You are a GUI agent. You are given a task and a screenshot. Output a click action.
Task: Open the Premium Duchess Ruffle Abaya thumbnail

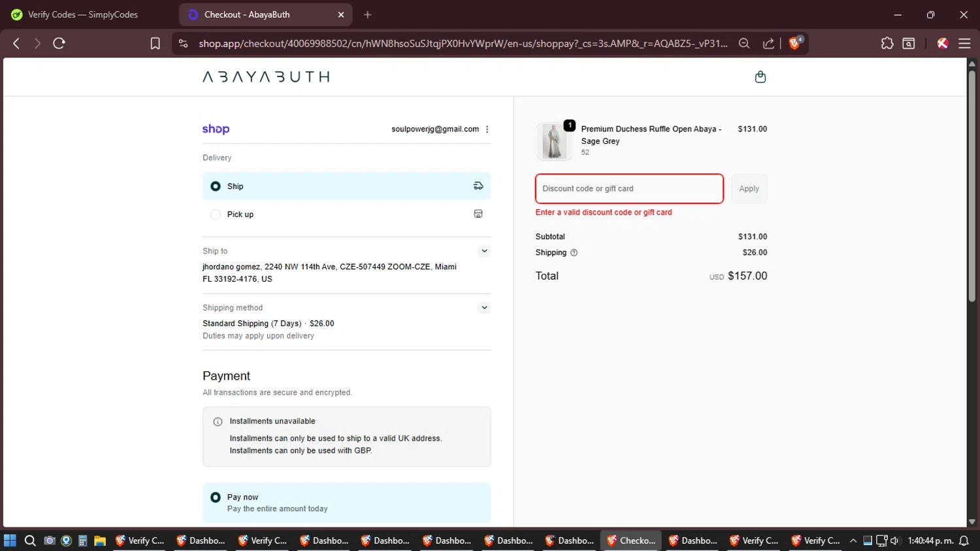click(554, 141)
